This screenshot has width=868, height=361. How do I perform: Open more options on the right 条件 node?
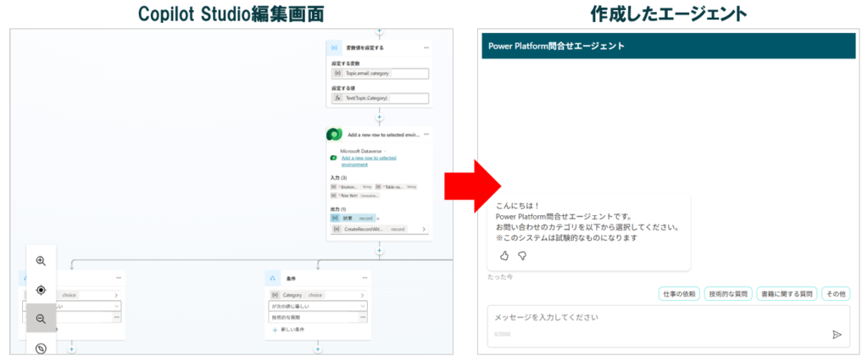[364, 278]
